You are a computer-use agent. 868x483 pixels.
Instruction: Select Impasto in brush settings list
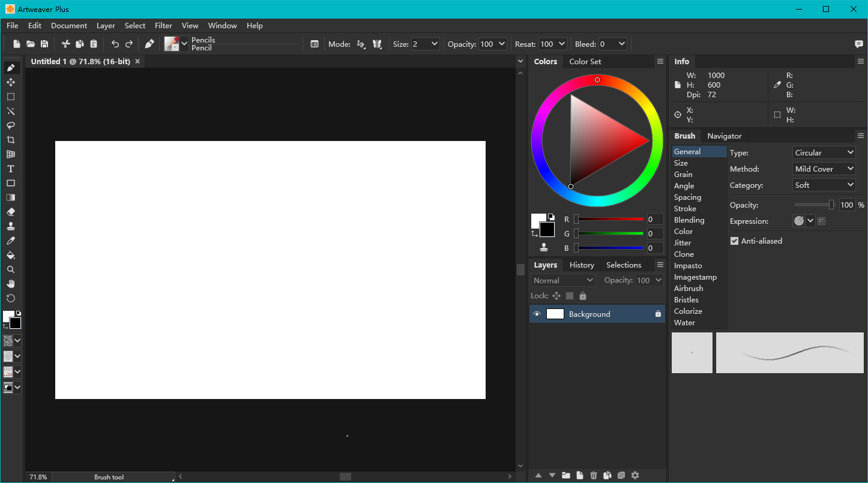tap(688, 265)
